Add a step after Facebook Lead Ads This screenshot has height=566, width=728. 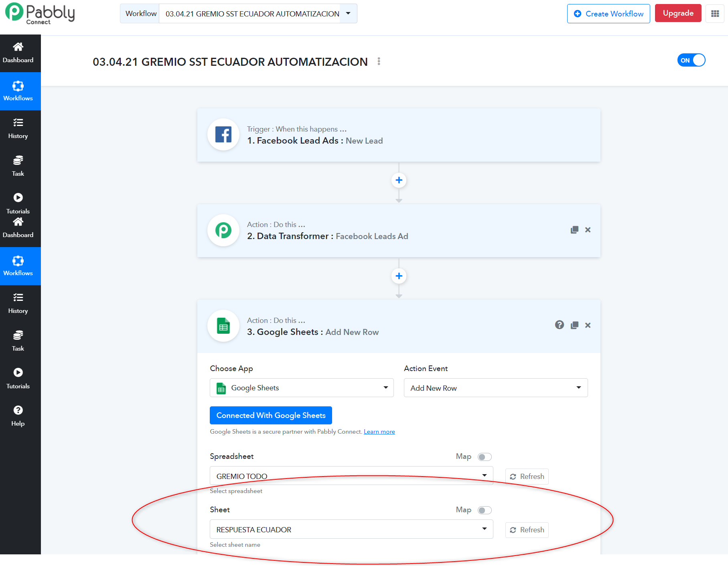point(399,180)
